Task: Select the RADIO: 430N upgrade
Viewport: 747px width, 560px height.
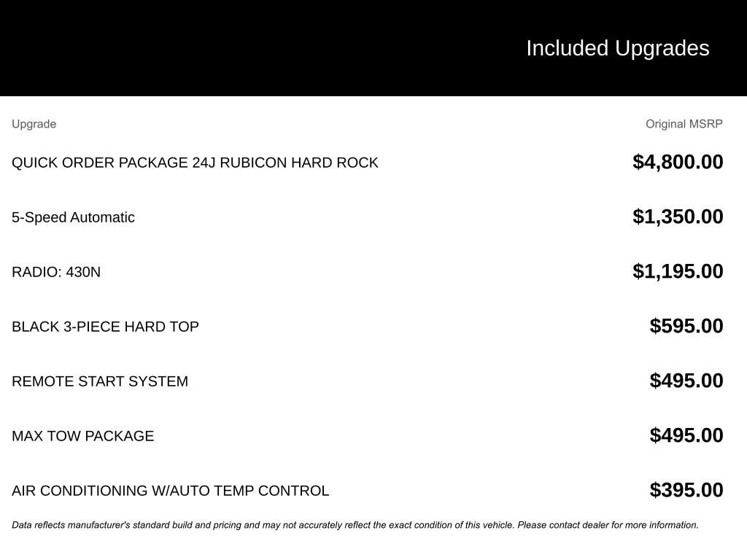Action: (x=56, y=272)
